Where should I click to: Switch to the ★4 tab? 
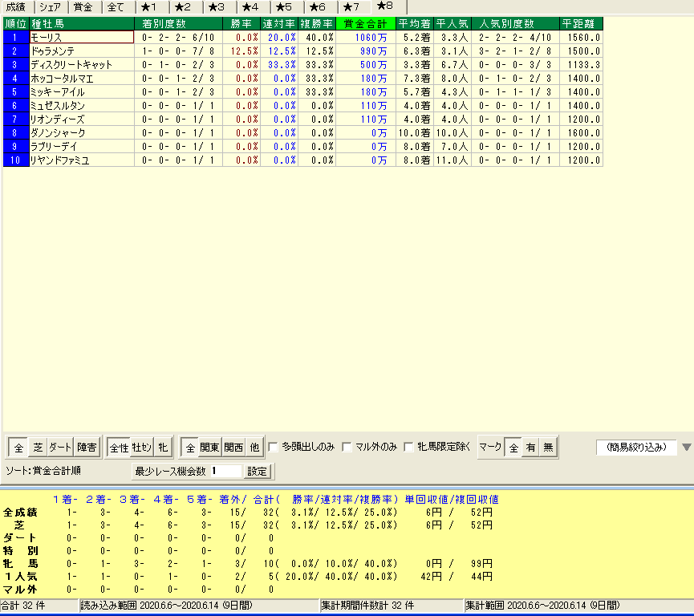coord(252,7)
